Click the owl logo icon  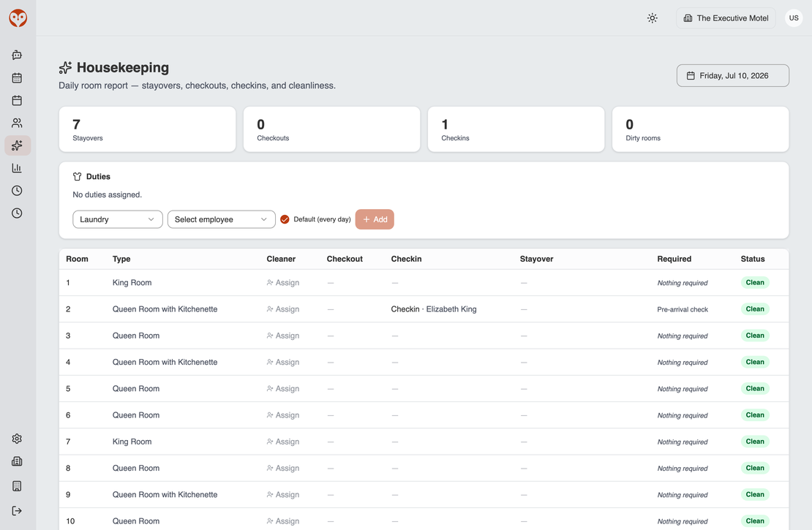pos(18,18)
